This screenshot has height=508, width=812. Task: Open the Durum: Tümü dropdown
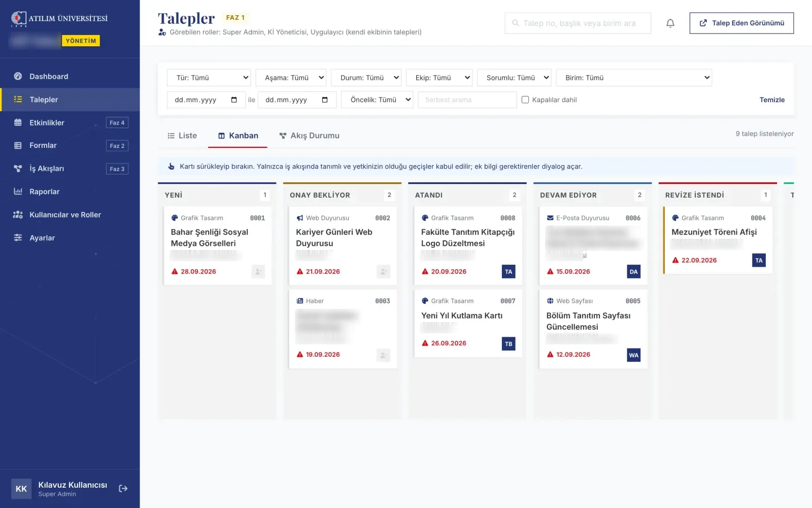pyautogui.click(x=366, y=78)
